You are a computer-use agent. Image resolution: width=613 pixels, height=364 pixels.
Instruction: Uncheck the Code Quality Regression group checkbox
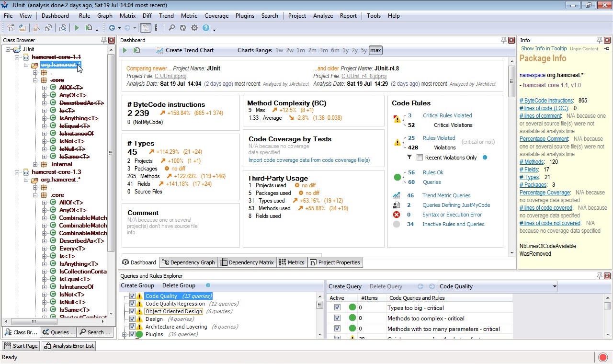click(133, 304)
